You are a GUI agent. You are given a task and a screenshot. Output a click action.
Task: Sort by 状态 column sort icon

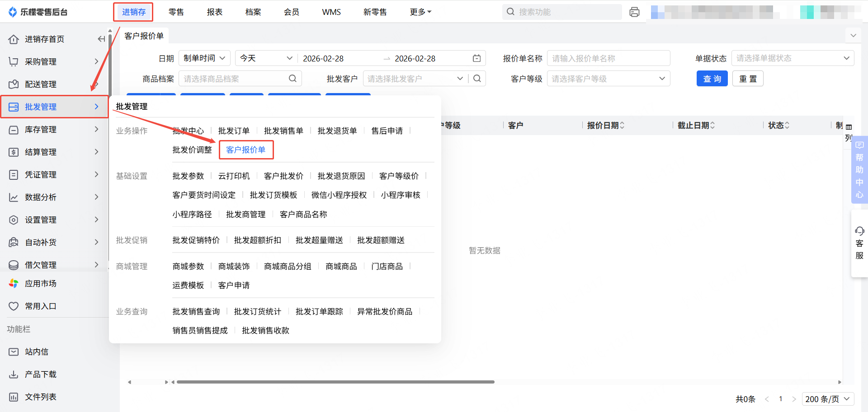[787, 125]
